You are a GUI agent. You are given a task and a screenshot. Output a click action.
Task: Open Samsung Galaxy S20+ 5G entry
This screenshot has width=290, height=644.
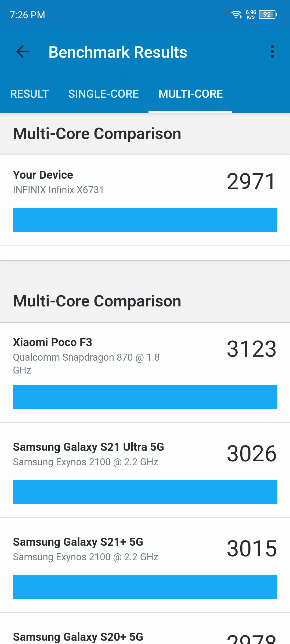tap(145, 628)
